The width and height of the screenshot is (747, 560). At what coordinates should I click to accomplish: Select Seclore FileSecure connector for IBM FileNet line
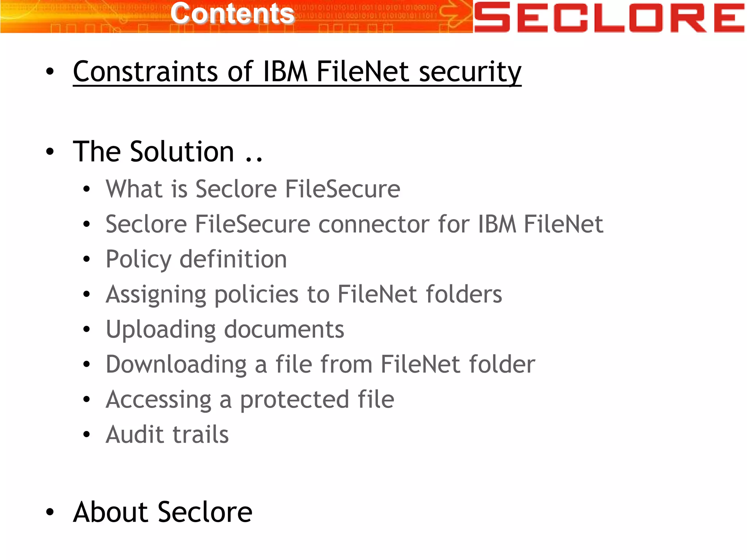[x=354, y=224]
